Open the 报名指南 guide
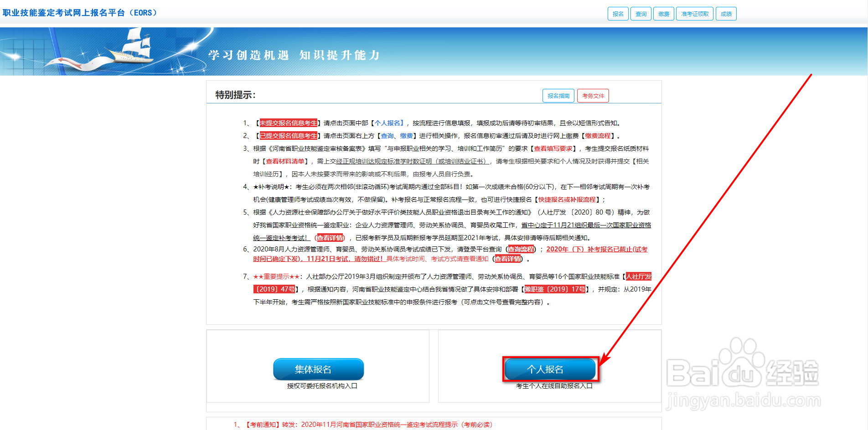Image resolution: width=868 pixels, height=430 pixels. point(558,95)
